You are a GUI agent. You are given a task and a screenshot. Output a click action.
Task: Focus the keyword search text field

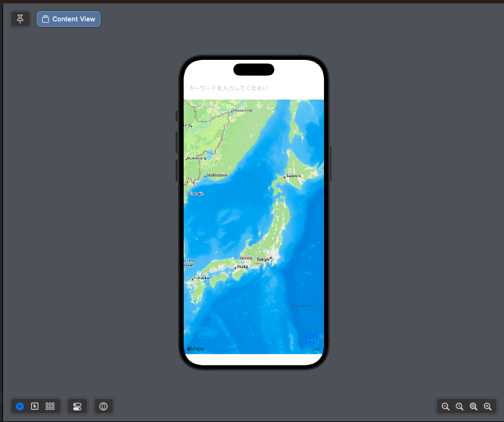click(x=254, y=88)
